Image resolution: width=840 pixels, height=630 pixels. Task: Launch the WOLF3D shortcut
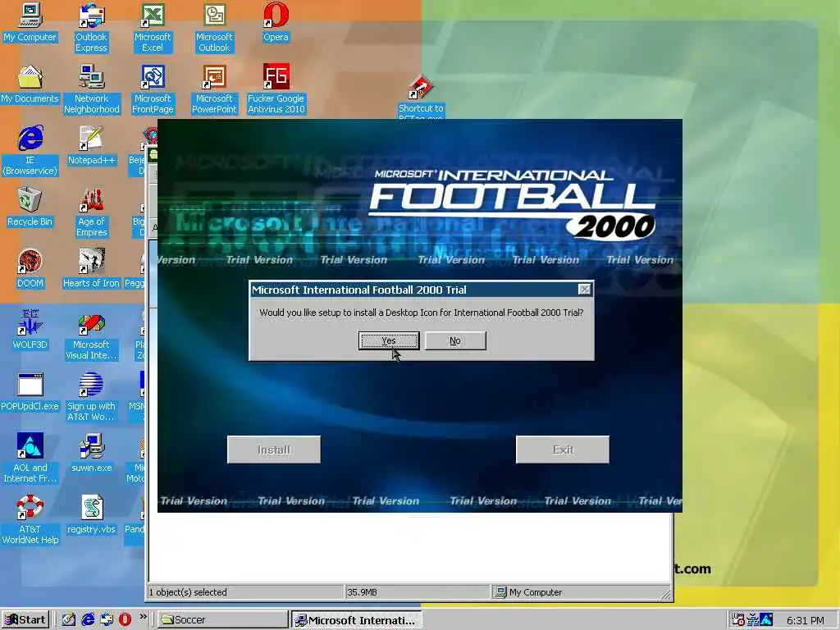[x=30, y=330]
